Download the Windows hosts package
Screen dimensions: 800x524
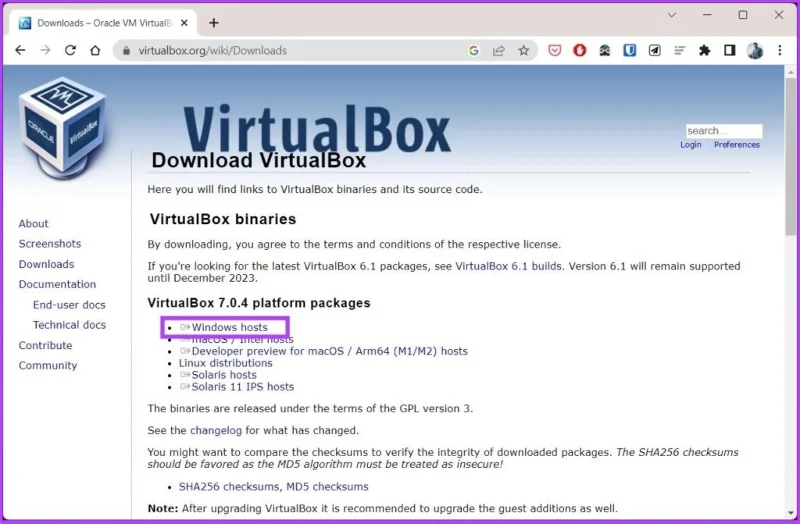[229, 328]
